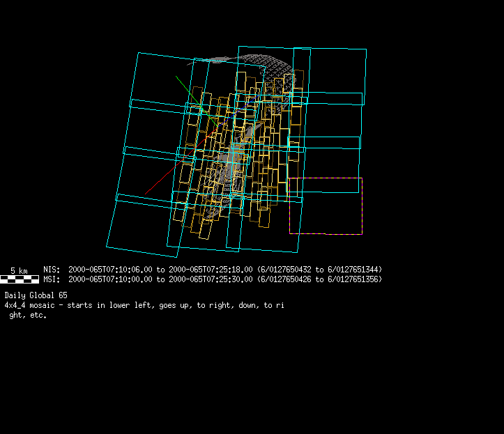Screen dimensions: 504x434
Task: Select the MSI start time 2000-065T07:10:00.00
Action: pos(110,279)
